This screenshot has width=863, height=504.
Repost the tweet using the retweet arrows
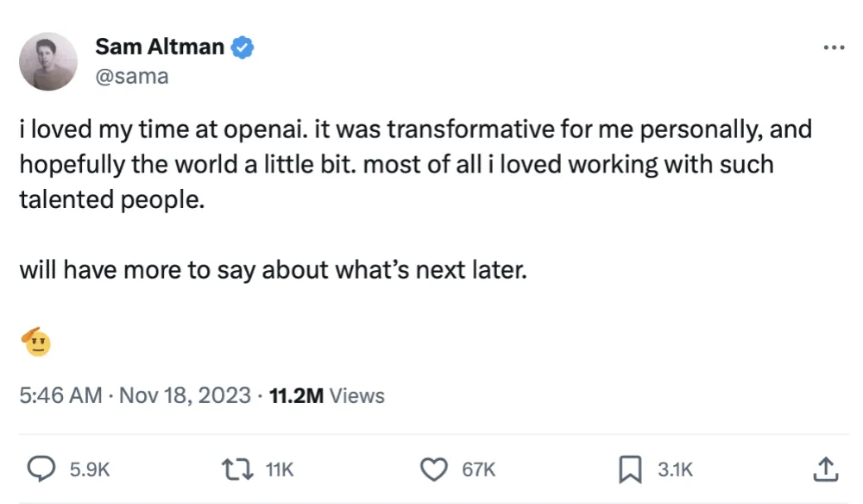(x=236, y=469)
